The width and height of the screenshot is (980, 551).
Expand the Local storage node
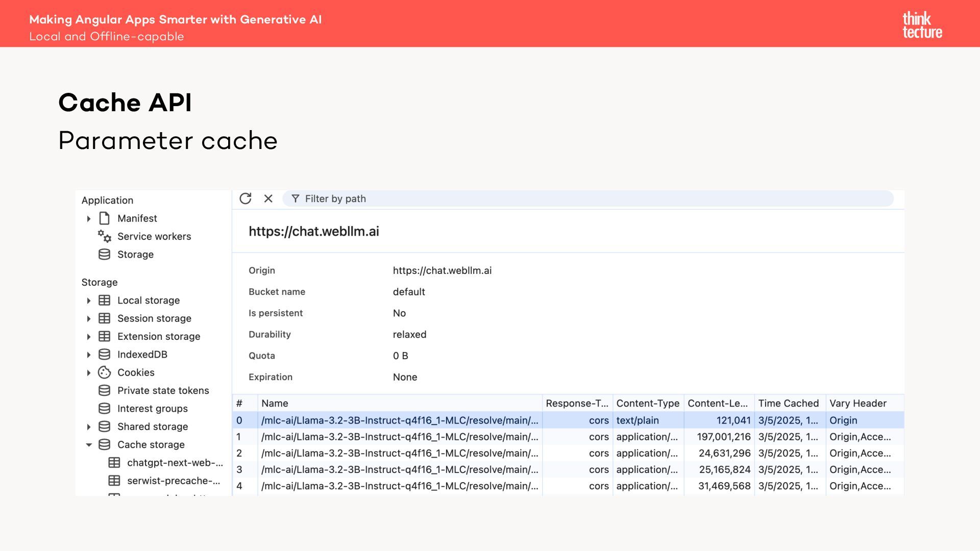pos(89,300)
